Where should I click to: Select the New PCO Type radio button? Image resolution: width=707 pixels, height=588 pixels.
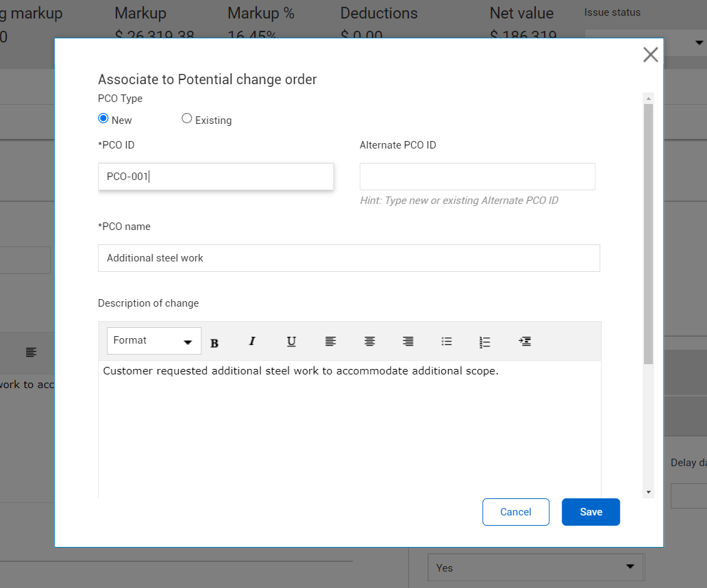pos(103,118)
